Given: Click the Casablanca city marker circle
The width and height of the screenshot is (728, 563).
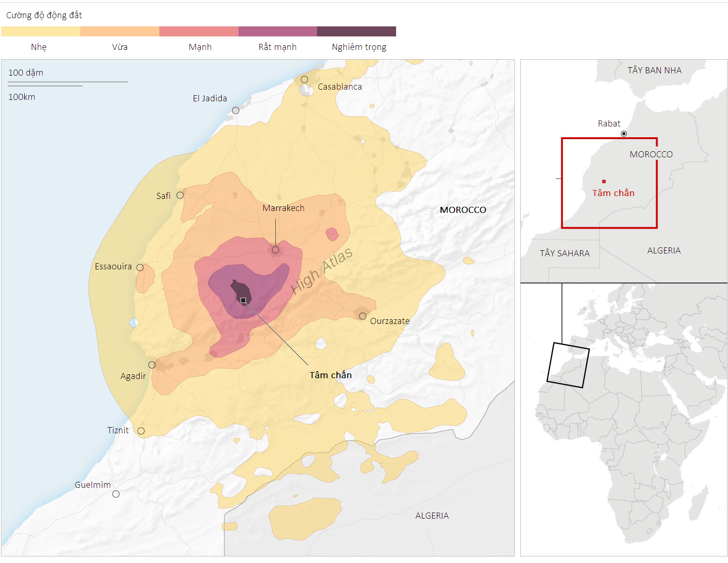Looking at the screenshot, I should tap(304, 79).
